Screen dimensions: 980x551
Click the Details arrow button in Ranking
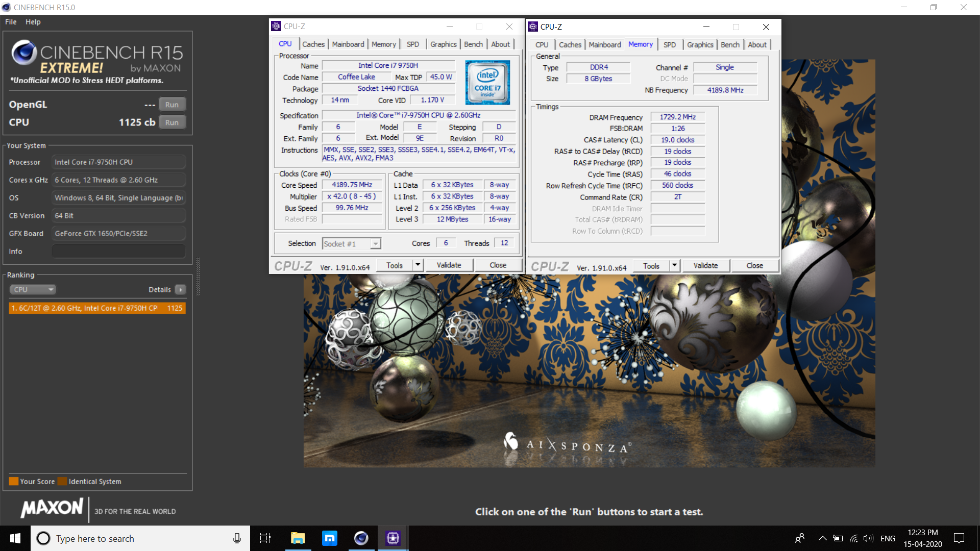180,289
